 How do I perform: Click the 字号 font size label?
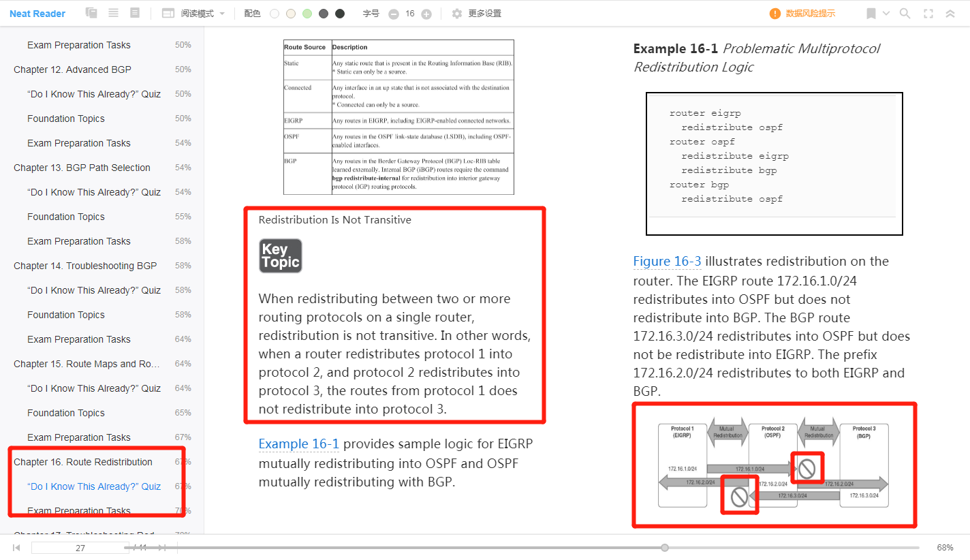pyautogui.click(x=371, y=14)
